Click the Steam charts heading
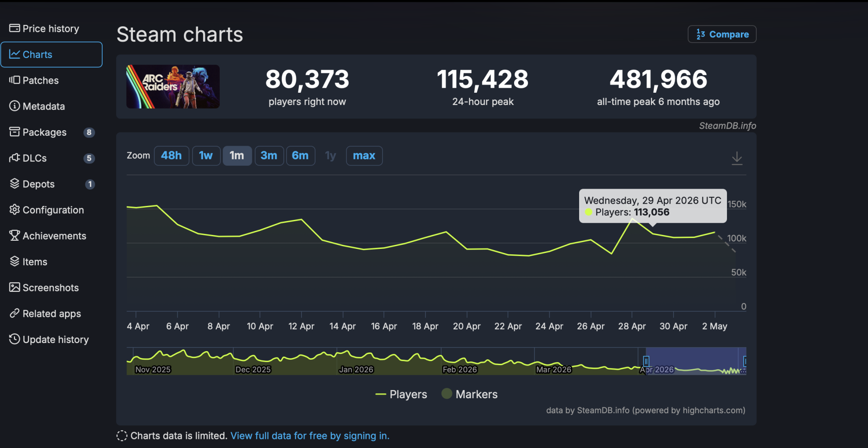The height and width of the screenshot is (448, 868). 180,34
